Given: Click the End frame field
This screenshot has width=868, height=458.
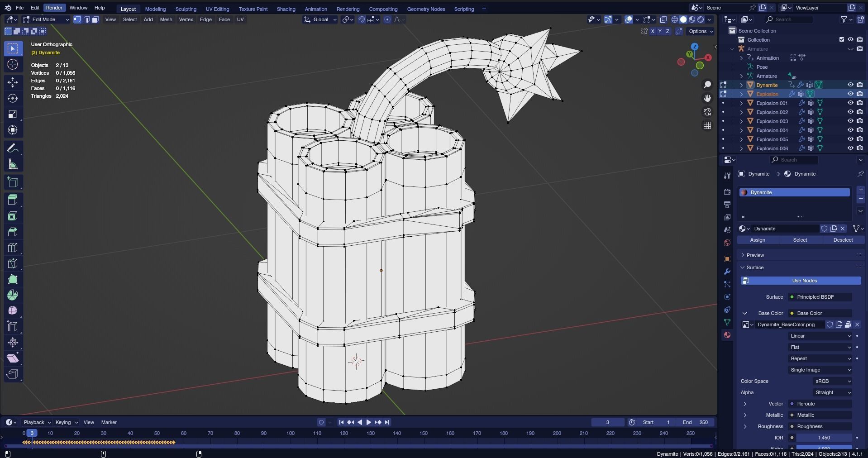Looking at the screenshot, I should (x=695, y=422).
